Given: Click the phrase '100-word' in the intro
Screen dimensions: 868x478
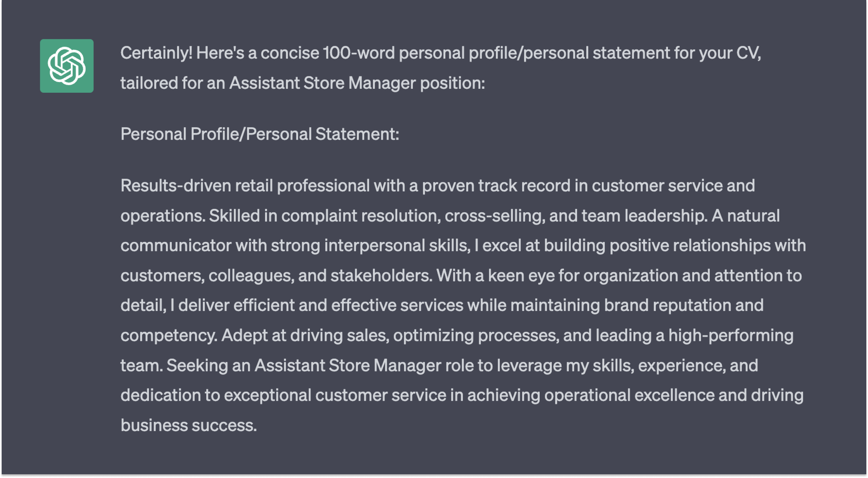Looking at the screenshot, I should pos(359,53).
